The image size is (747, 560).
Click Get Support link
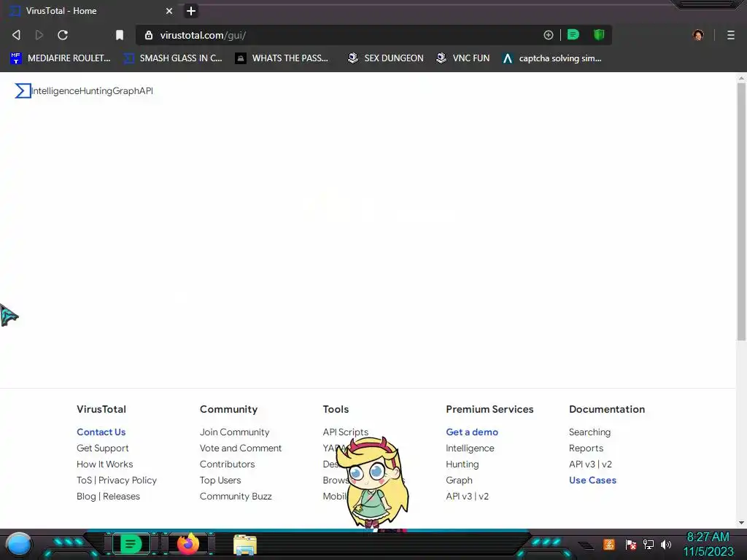click(102, 448)
